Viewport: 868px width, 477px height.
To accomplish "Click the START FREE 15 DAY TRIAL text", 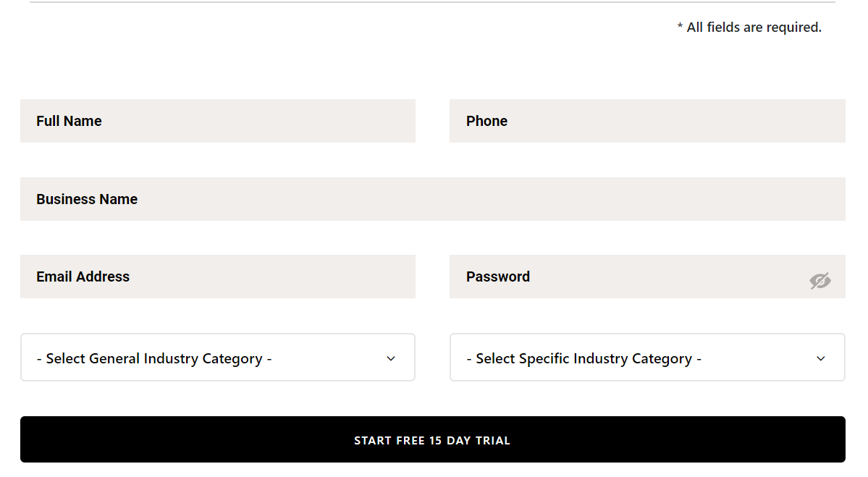I will pyautogui.click(x=432, y=441).
